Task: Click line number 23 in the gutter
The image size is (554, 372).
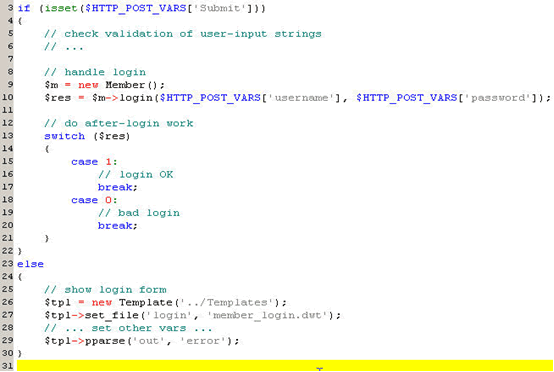Action: 7,264
